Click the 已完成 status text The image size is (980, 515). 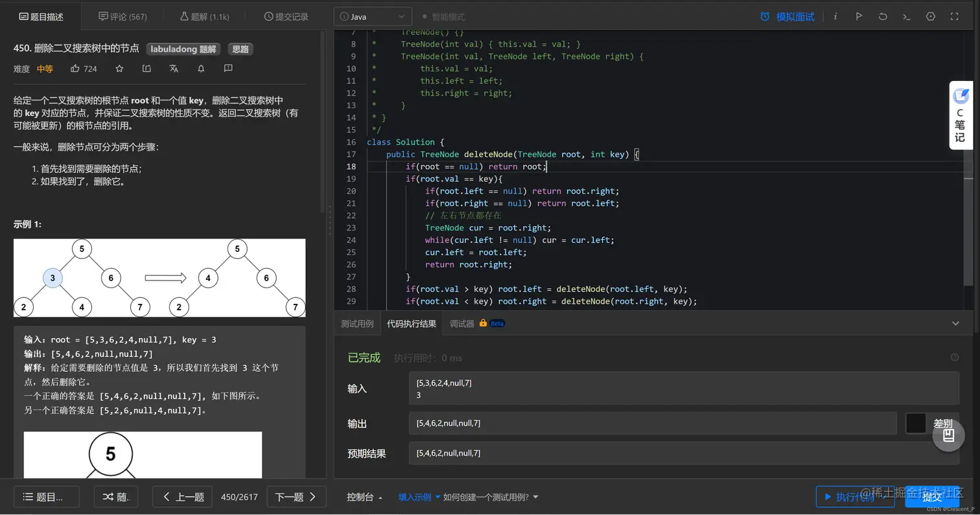tap(364, 358)
